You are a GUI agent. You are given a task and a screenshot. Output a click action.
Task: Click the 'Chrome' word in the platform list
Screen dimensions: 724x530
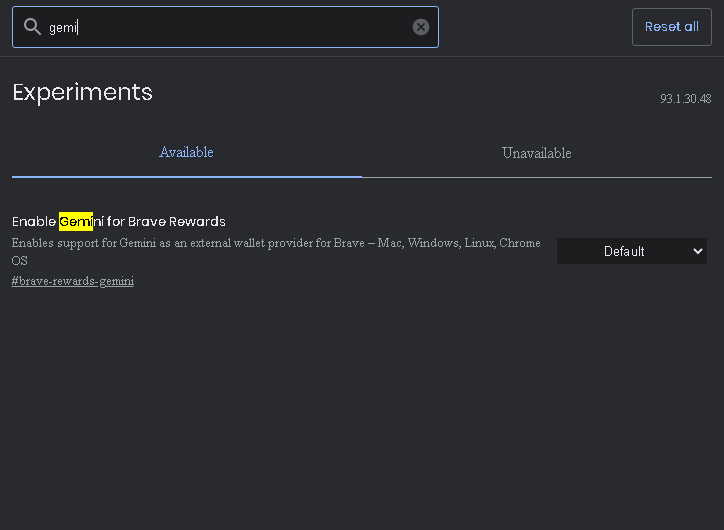tap(520, 243)
